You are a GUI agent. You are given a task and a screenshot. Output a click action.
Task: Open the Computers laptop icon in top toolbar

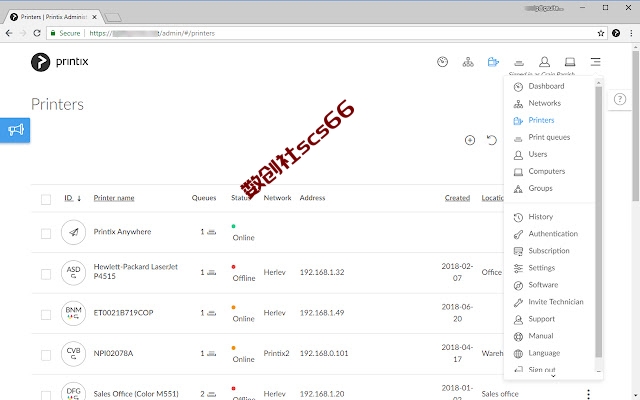pyautogui.click(x=570, y=62)
